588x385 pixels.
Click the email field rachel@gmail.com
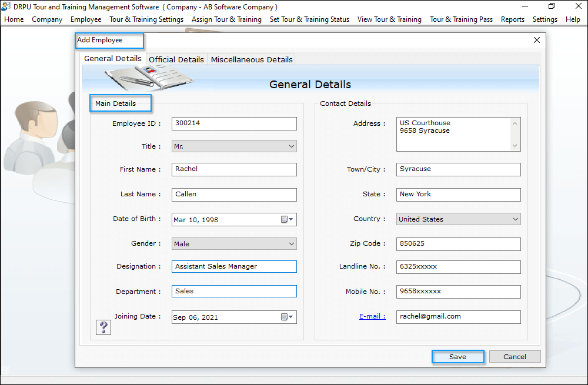coord(458,317)
